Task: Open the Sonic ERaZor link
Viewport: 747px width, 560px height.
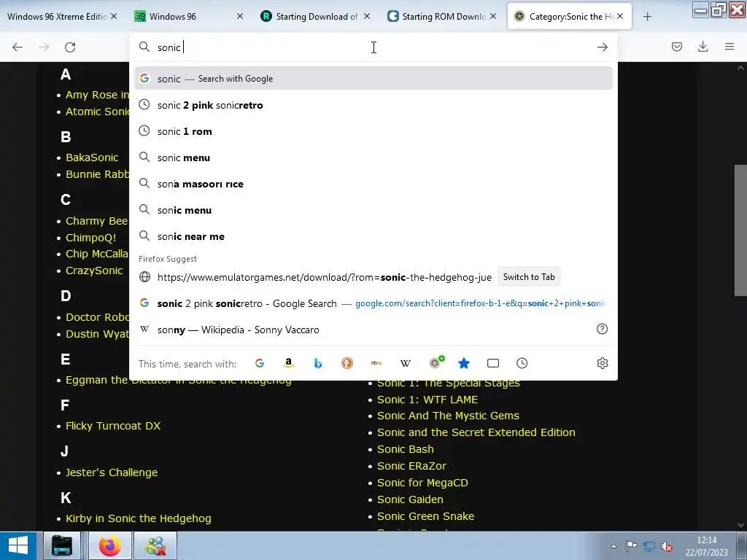Action: pos(411,466)
